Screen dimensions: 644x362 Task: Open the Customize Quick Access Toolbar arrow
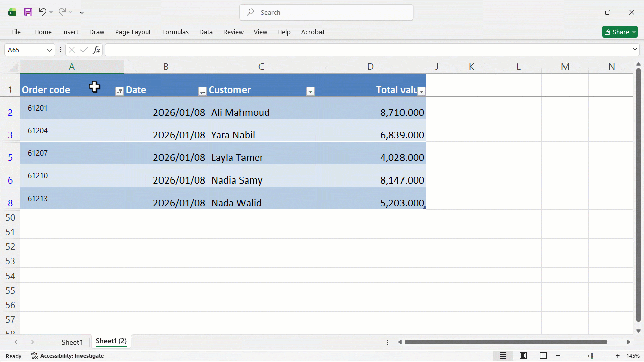(82, 12)
